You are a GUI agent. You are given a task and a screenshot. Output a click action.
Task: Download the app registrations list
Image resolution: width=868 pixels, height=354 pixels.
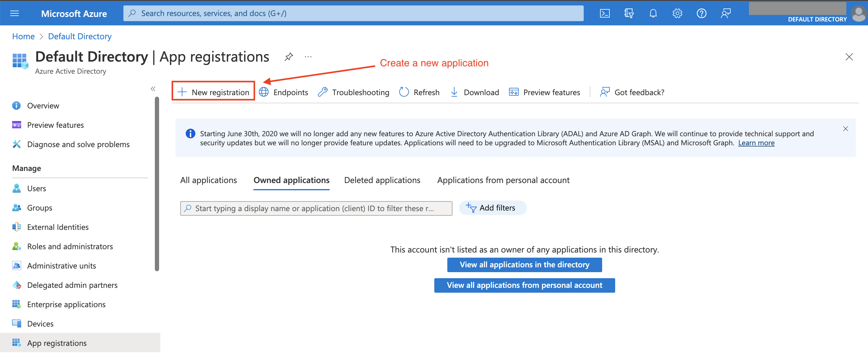[x=474, y=92]
